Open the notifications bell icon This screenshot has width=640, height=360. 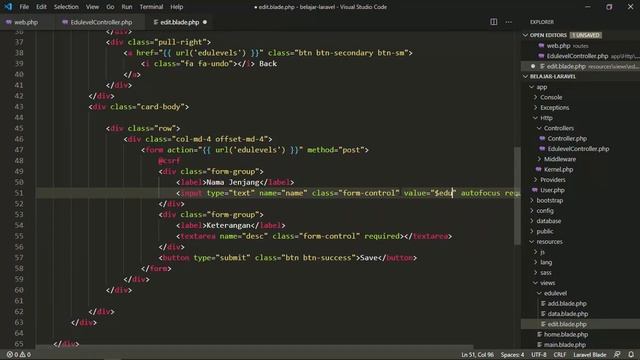tap(631, 355)
